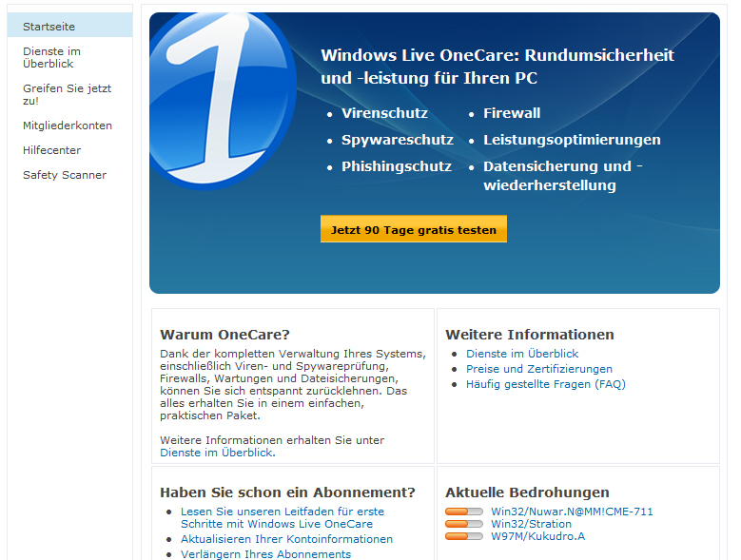Image resolution: width=741 pixels, height=560 pixels.
Task: Click the Windows Live OneCare banner headline
Action: click(497, 67)
